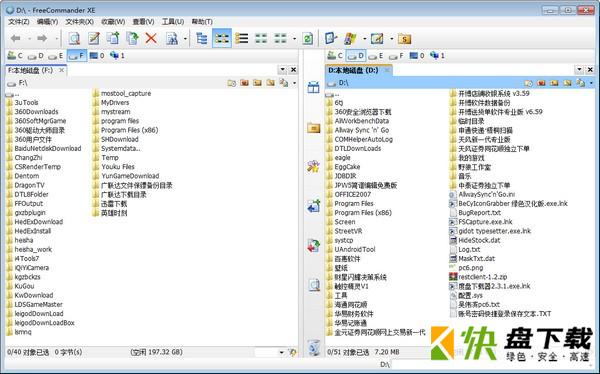This screenshot has width=600, height=374.
Task: Close the F:本地磁盘 tab with its x
Action: 61,70
